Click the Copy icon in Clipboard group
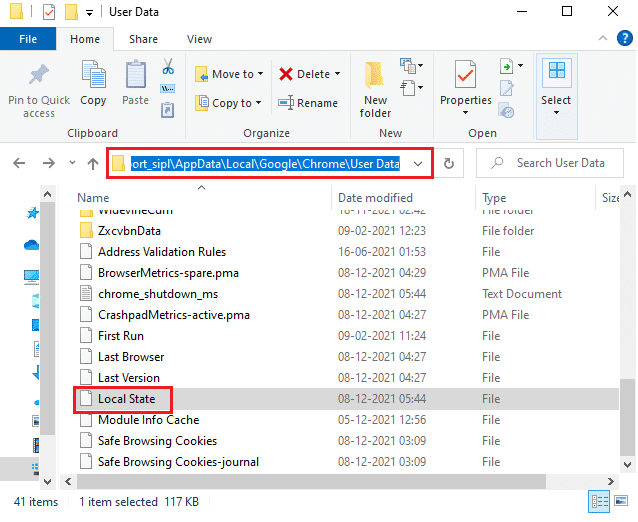The width and height of the screenshot is (638, 522). pos(94,74)
